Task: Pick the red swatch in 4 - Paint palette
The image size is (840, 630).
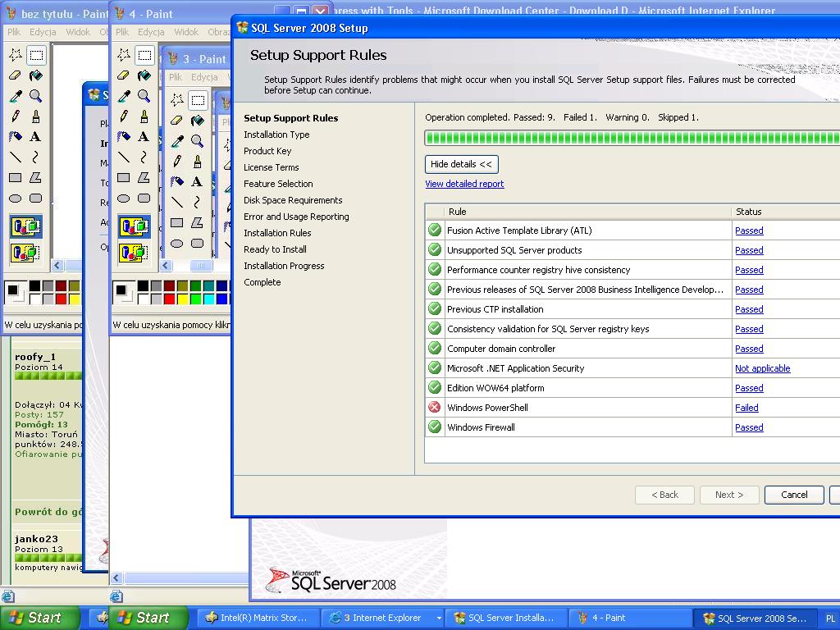Action: pyautogui.click(x=169, y=299)
